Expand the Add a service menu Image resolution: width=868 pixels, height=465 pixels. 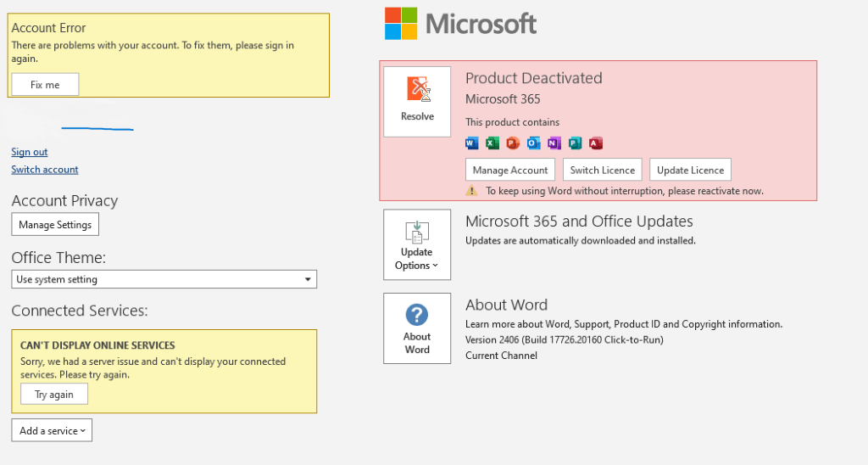point(52,430)
